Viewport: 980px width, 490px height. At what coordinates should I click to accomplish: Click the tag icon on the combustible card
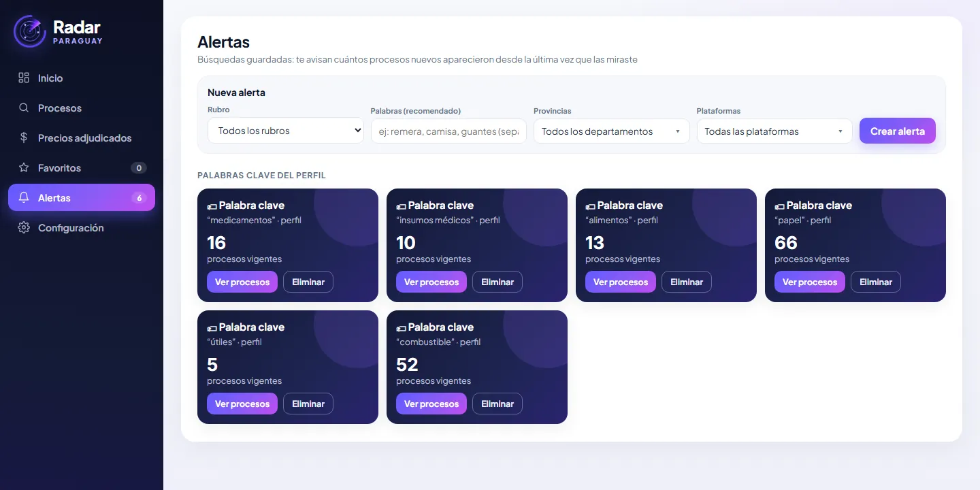click(401, 327)
